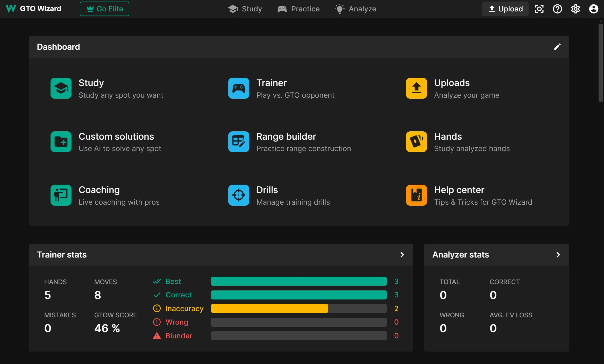Click the Blunder warning triangle icon

157,336
